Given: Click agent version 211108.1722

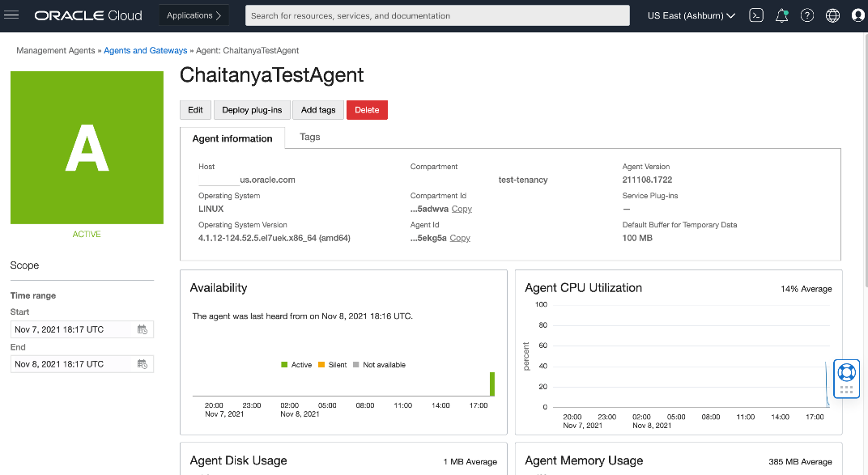Looking at the screenshot, I should point(647,180).
